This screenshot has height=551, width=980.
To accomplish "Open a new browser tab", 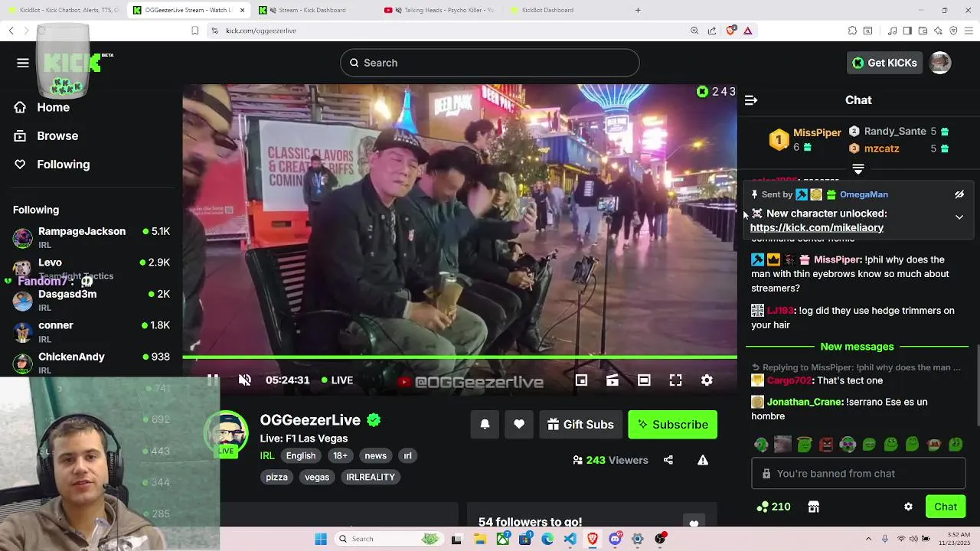I will click(x=638, y=10).
